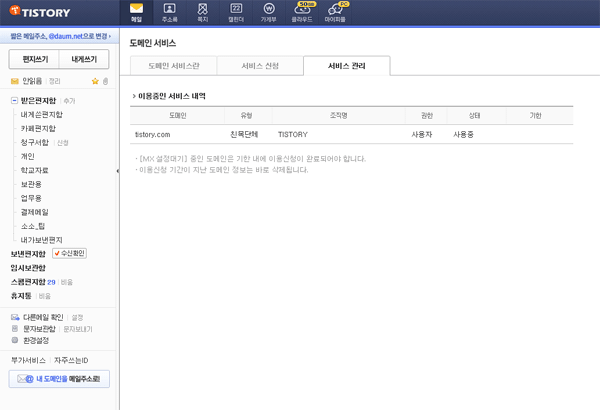The height and width of the screenshot is (410, 600).
Task: Open the 업무용 folder
Action: (x=31, y=198)
